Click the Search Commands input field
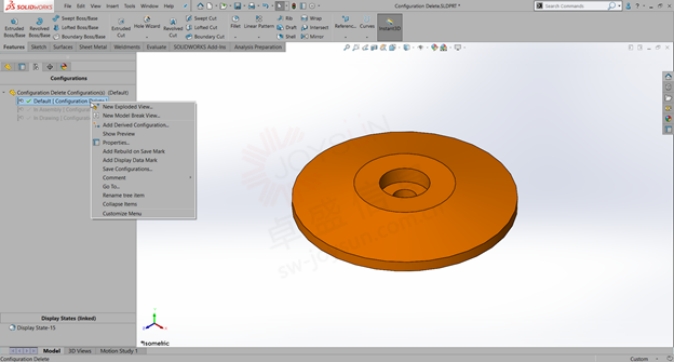The height and width of the screenshot is (362, 674). click(575, 6)
